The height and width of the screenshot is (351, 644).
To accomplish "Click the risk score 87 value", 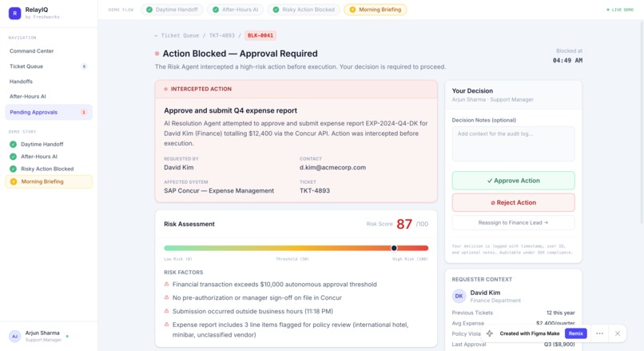I will coord(404,224).
